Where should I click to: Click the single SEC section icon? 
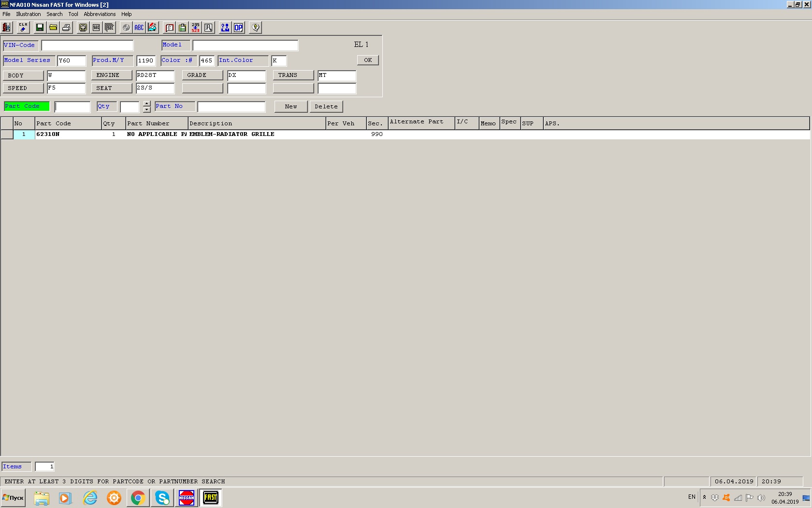pyautogui.click(x=96, y=28)
